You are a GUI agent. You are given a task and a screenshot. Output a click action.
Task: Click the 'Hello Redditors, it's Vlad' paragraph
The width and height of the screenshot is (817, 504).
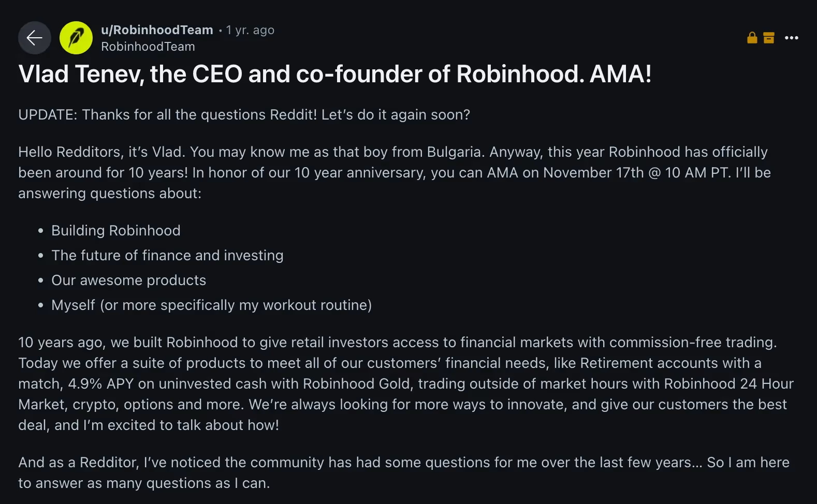click(393, 172)
